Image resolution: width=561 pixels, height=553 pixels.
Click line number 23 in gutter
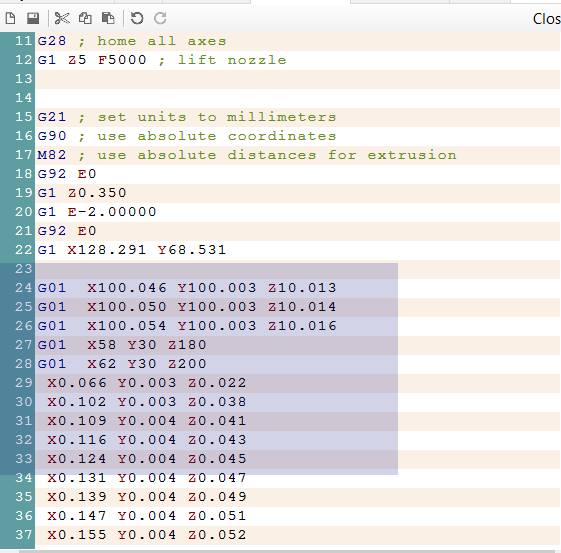pyautogui.click(x=24, y=269)
